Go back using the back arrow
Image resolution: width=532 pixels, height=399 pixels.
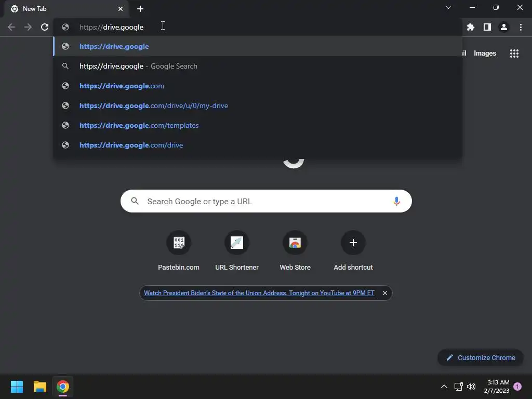tap(11, 27)
